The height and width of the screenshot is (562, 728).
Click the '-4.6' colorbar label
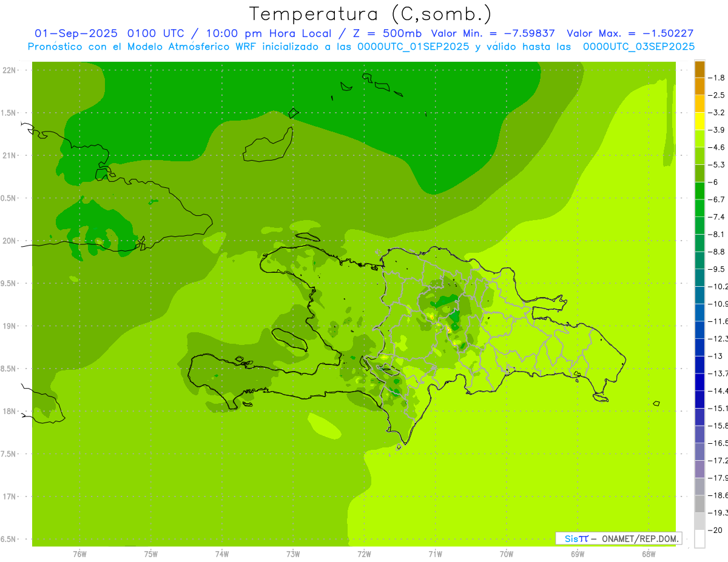click(718, 147)
